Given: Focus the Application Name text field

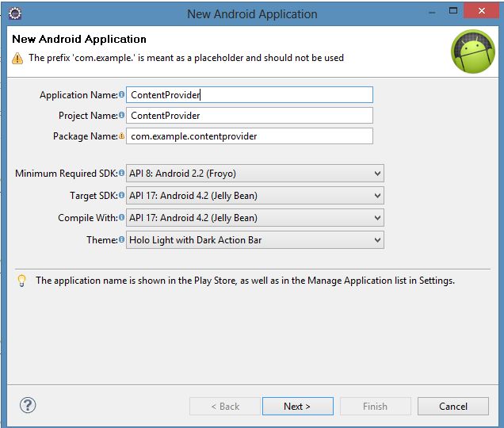Looking at the screenshot, I should click(x=250, y=95).
